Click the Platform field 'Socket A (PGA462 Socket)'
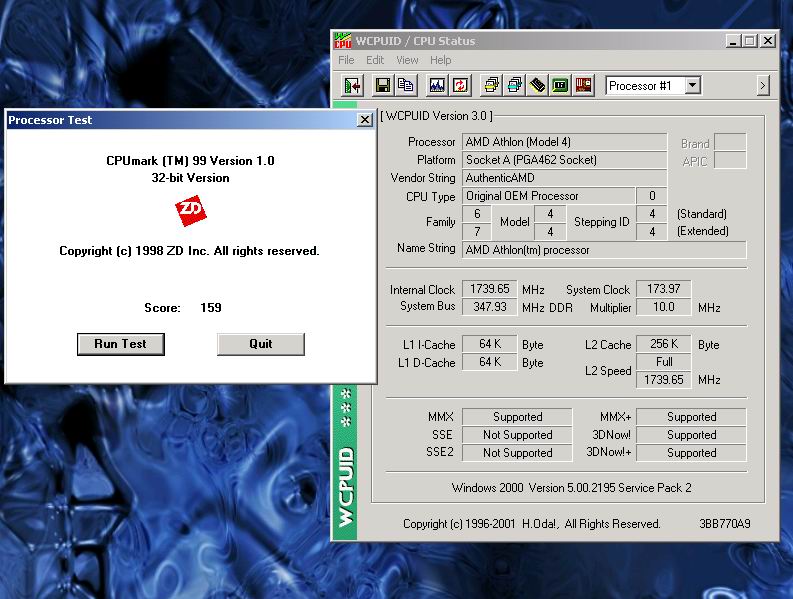Screen dimensions: 793x599 [x=564, y=160]
